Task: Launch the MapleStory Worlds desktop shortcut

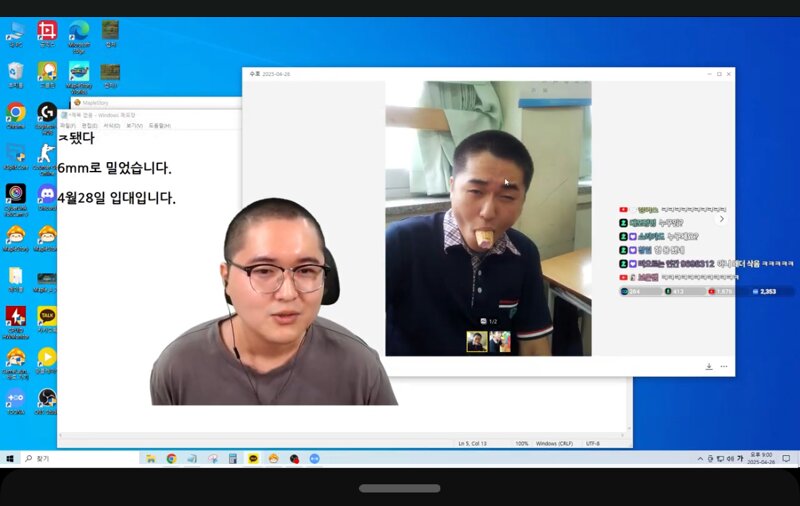Action: 79,77
